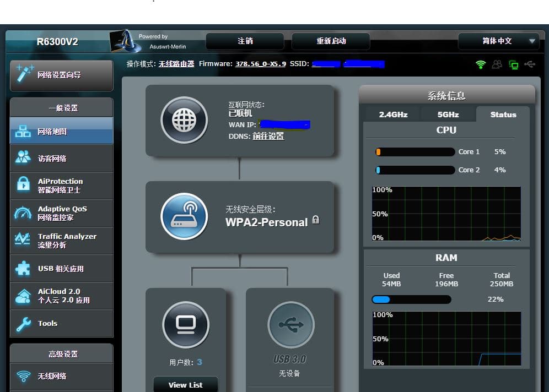Click the client computer icon
The width and height of the screenshot is (549, 392).
[186, 325]
